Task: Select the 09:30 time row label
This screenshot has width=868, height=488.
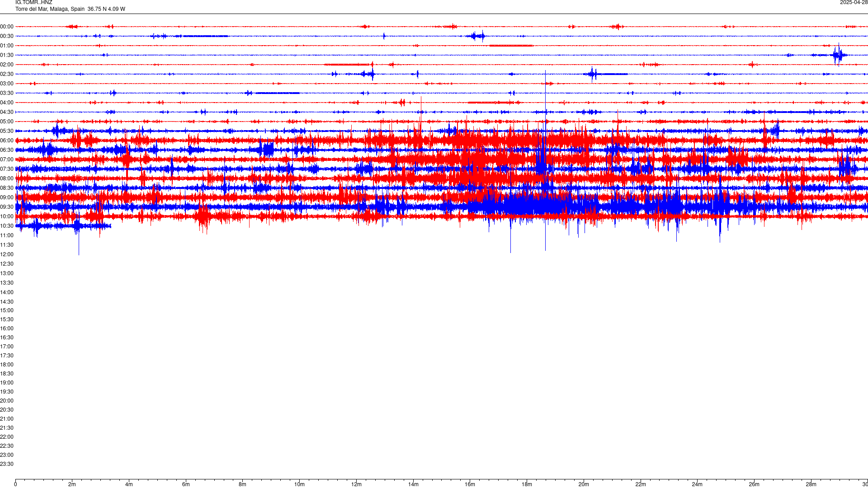Action: click(x=7, y=207)
